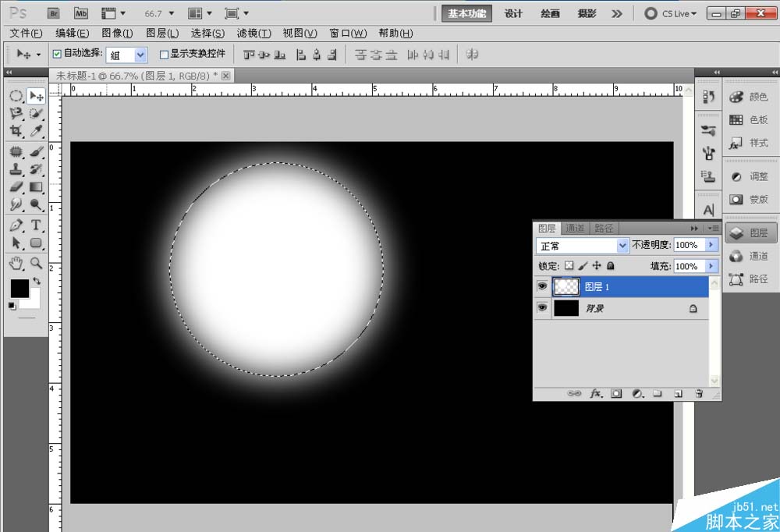Open 调整 panel in dock
Image resolution: width=780 pixels, height=532 pixels.
750,176
